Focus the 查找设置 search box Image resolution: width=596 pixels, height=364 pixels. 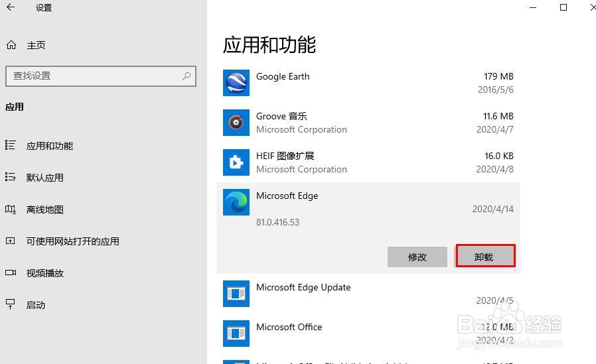click(101, 76)
